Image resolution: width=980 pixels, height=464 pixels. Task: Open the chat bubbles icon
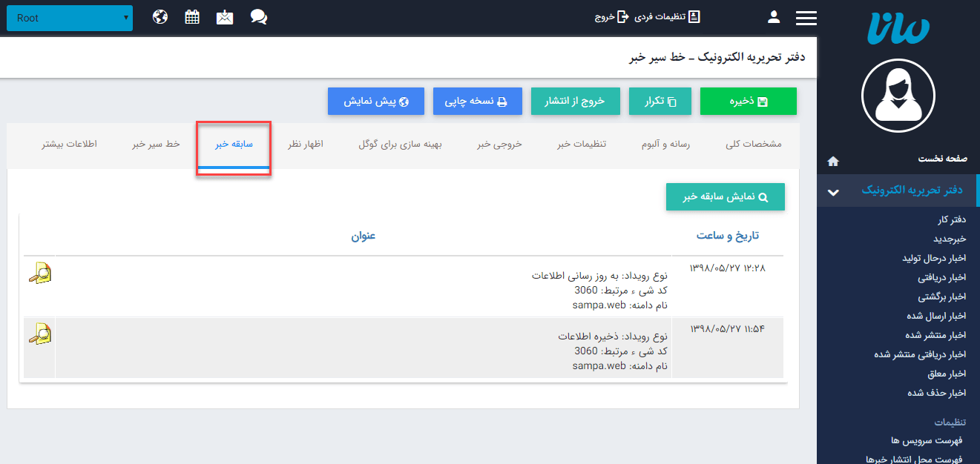(258, 17)
